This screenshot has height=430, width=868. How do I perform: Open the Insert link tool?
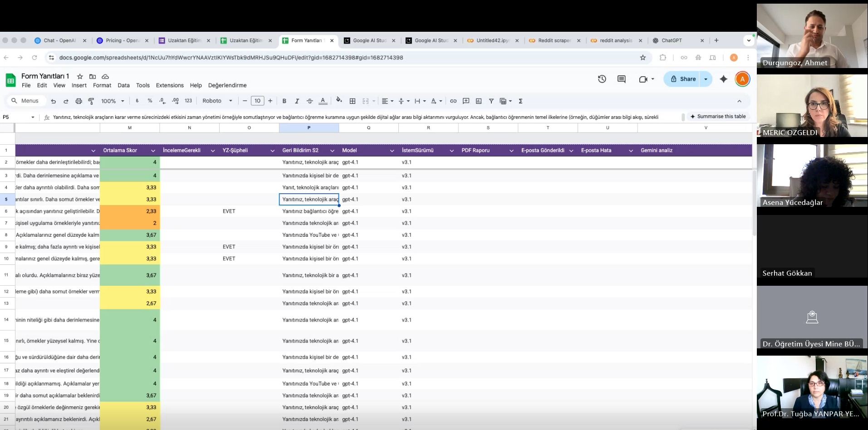tap(453, 101)
